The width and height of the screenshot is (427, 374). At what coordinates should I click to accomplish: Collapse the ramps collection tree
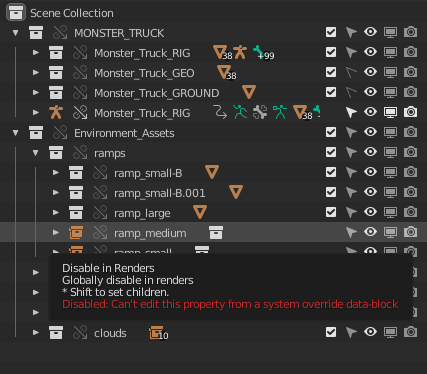35,153
